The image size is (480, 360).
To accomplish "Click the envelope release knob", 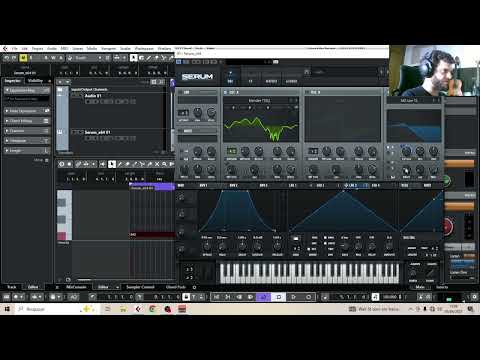I will (277, 247).
